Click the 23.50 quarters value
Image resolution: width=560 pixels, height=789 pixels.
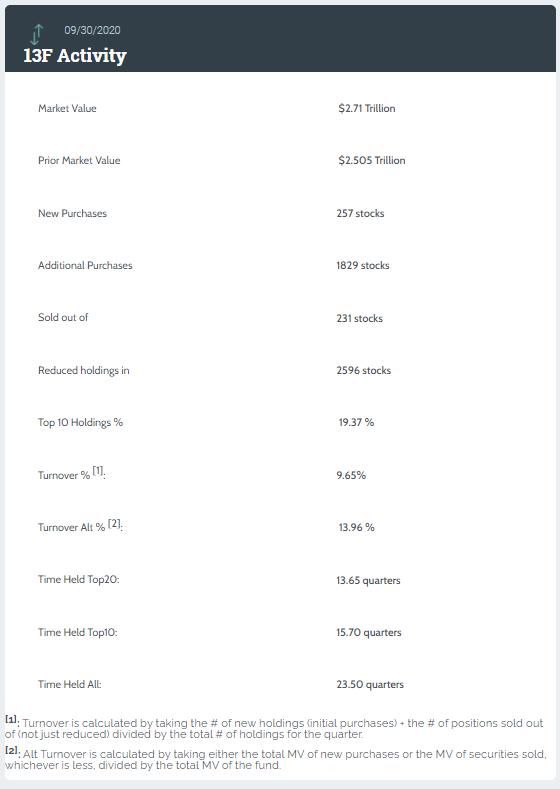click(x=370, y=685)
